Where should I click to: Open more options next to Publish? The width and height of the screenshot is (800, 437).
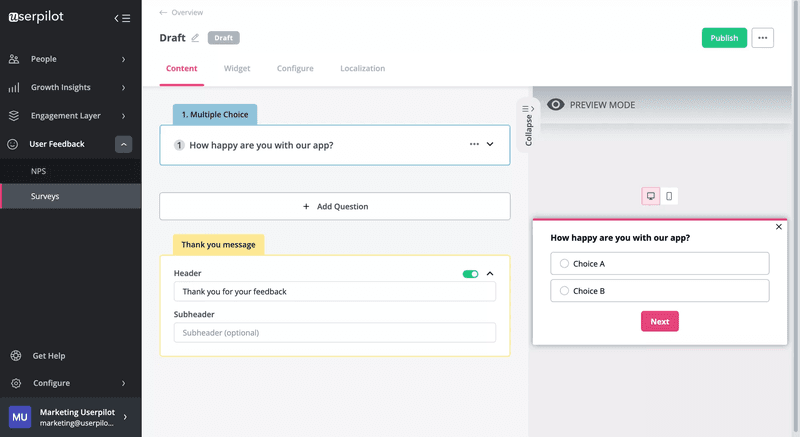(762, 38)
